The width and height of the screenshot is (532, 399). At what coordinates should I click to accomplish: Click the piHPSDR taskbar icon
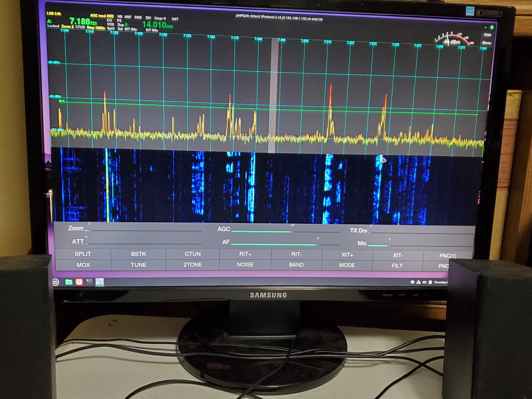point(100,282)
